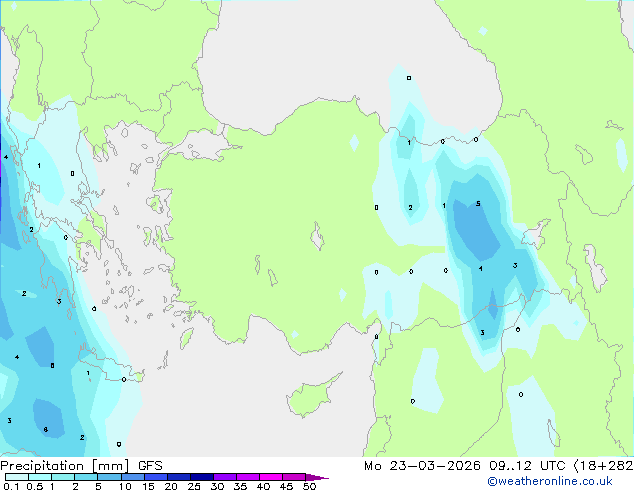Click the 'GFS' model label
634x490 pixels.
pyautogui.click(x=150, y=466)
